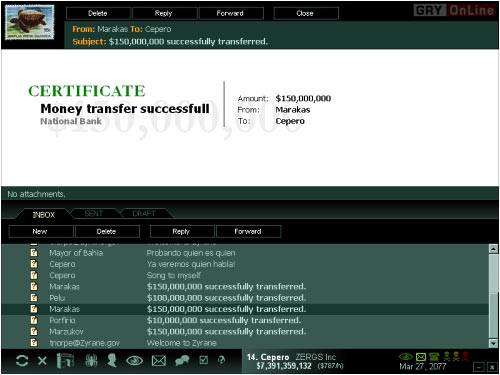Open 'Welcome to Zyrane' message
The image size is (500, 375).
181,343
